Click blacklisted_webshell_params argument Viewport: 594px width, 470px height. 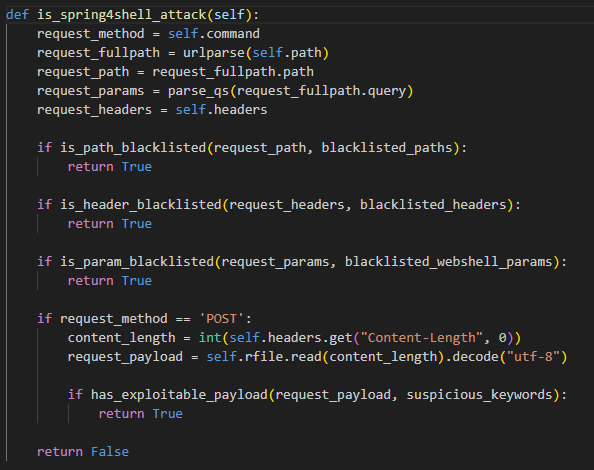[449, 262]
